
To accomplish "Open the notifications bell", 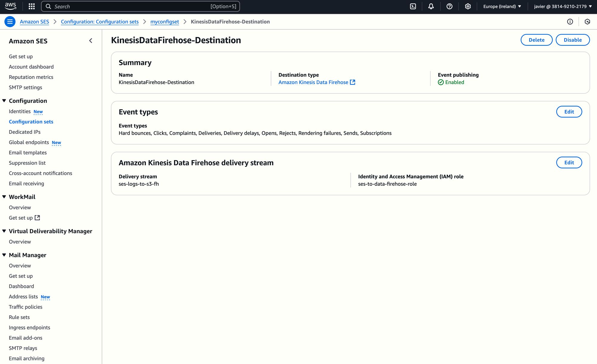I will [431, 7].
